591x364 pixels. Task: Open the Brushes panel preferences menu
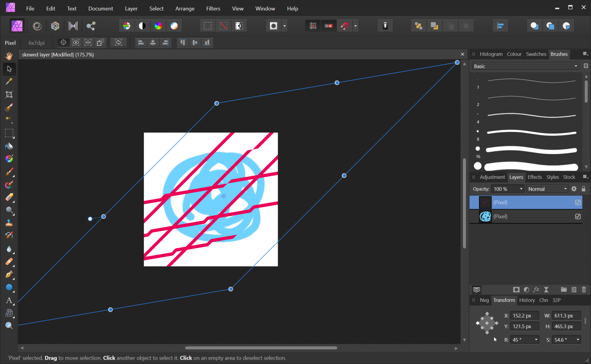[585, 54]
